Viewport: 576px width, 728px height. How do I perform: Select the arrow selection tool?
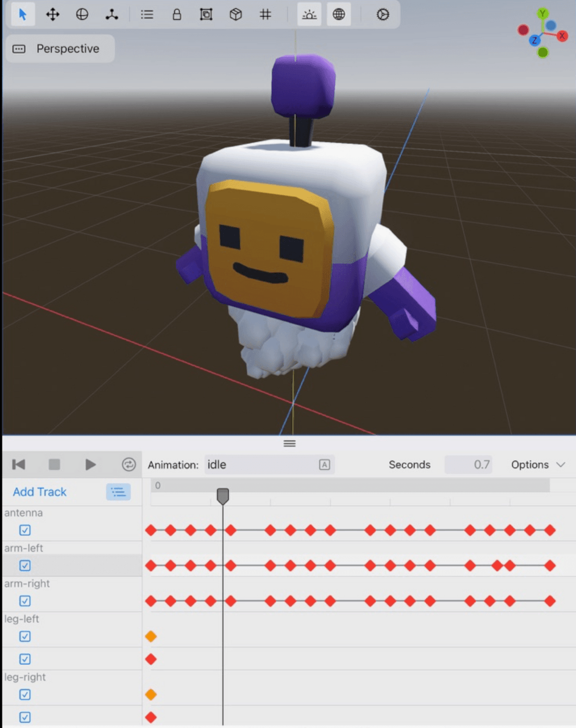coord(22,14)
